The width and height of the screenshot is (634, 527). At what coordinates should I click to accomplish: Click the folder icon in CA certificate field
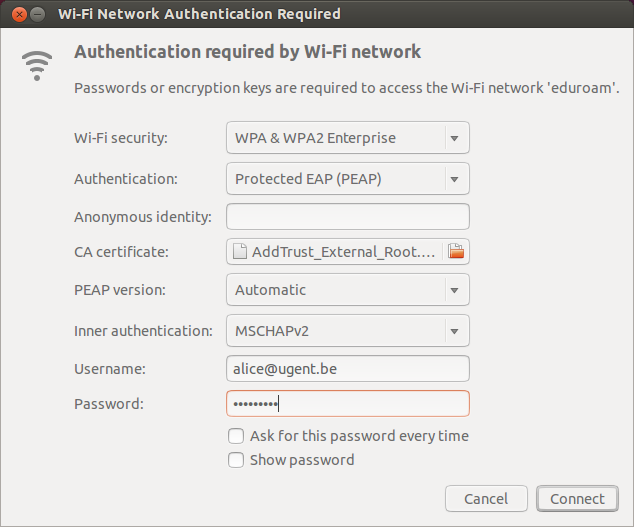coord(456,252)
